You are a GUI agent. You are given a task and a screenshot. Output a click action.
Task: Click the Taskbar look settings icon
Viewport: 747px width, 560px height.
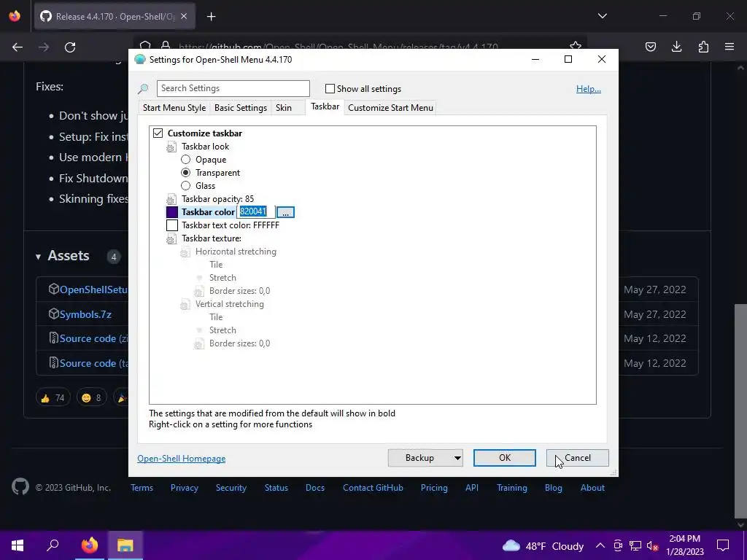[171, 147]
